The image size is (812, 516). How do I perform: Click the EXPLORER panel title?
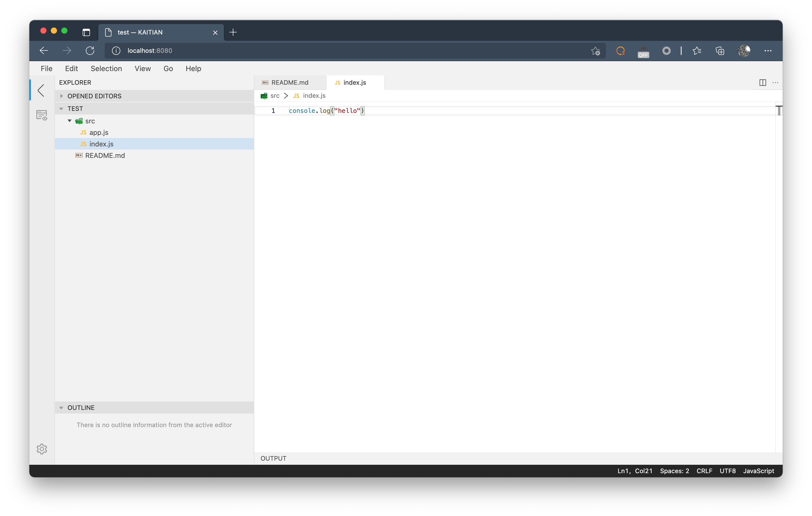(x=75, y=83)
